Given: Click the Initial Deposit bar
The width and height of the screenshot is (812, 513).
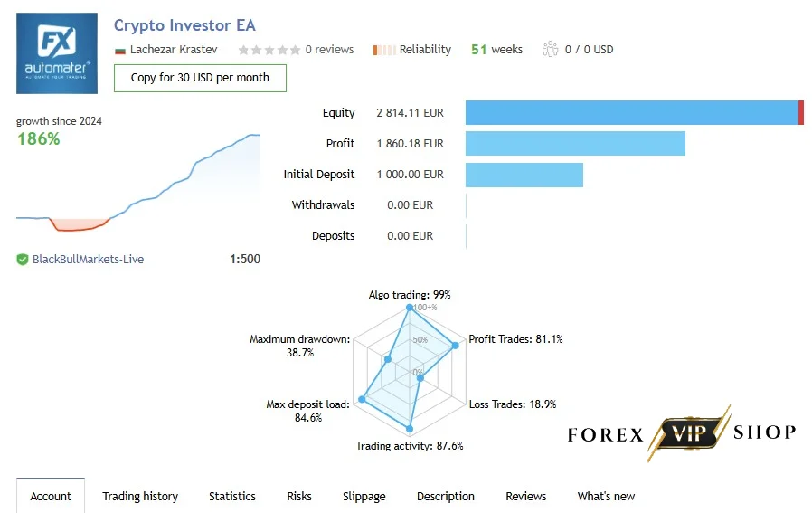Looking at the screenshot, I should point(524,175).
